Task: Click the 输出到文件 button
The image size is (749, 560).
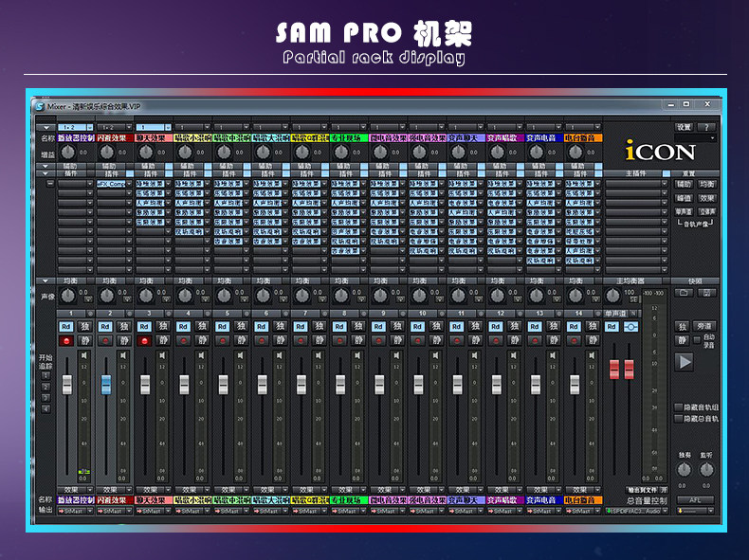Action: (643, 490)
